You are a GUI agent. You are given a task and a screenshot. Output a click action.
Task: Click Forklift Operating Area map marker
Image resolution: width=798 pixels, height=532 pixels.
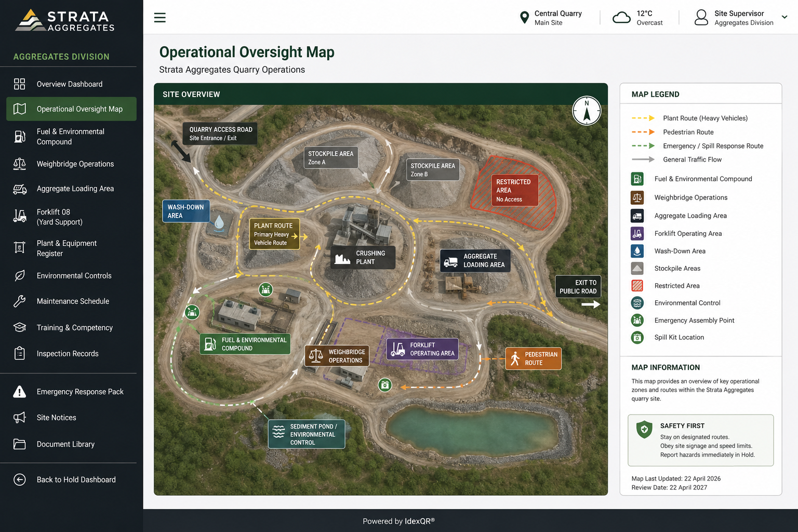[x=422, y=349]
